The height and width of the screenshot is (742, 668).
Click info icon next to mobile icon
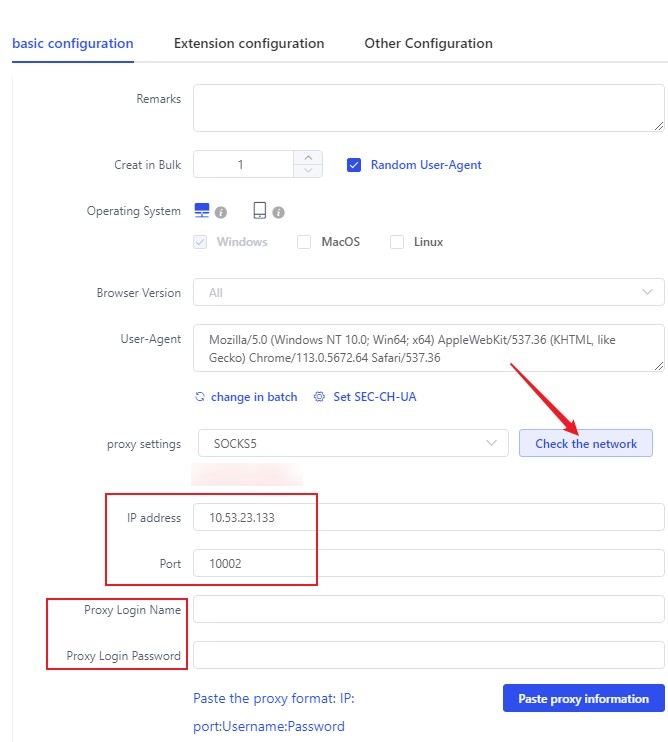tap(279, 213)
